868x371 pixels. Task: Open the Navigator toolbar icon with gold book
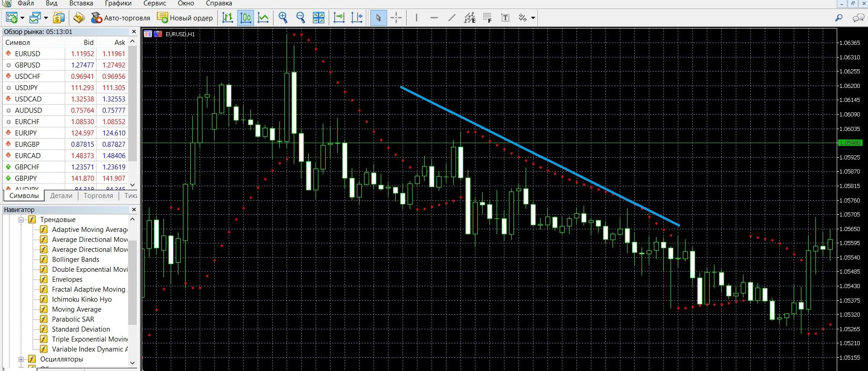pyautogui.click(x=79, y=18)
